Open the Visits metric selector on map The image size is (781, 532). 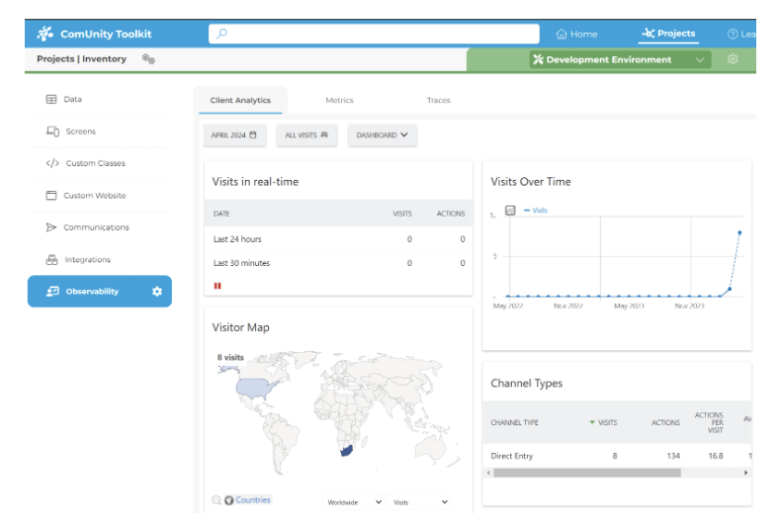(419, 502)
